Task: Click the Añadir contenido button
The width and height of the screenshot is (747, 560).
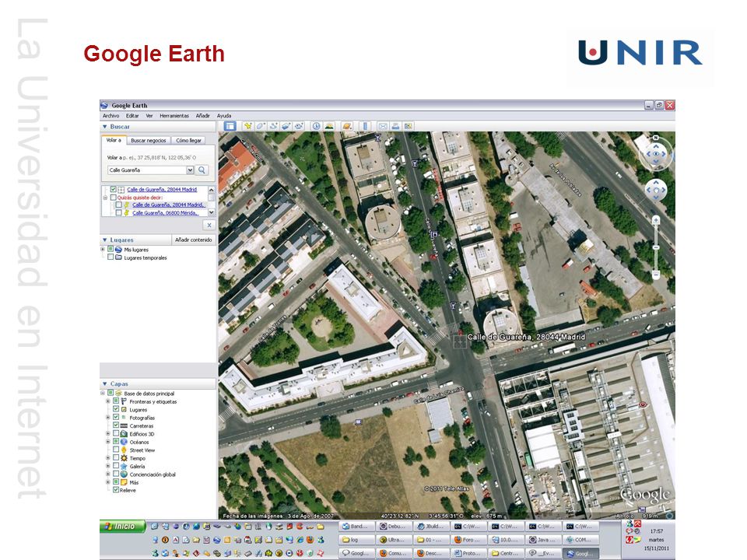Action: click(x=194, y=240)
